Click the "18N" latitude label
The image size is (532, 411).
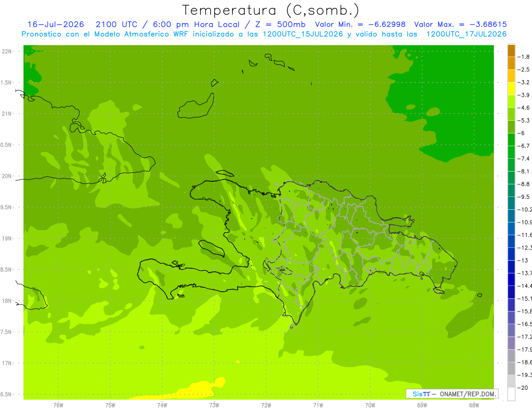[8, 301]
